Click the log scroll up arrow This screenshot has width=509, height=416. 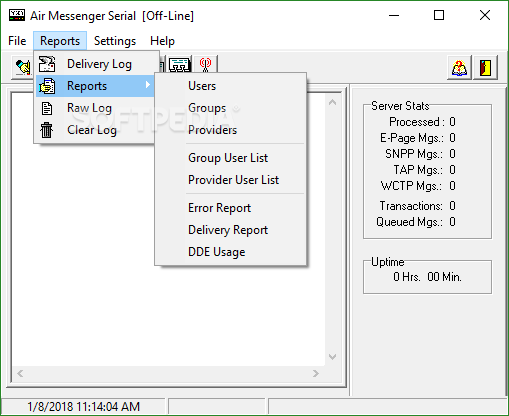point(332,103)
